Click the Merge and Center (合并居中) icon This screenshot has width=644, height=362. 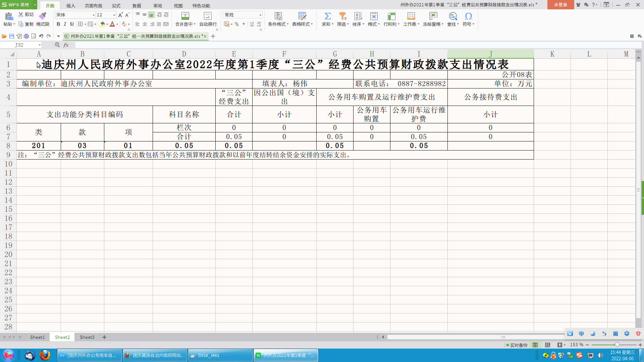pyautogui.click(x=185, y=16)
